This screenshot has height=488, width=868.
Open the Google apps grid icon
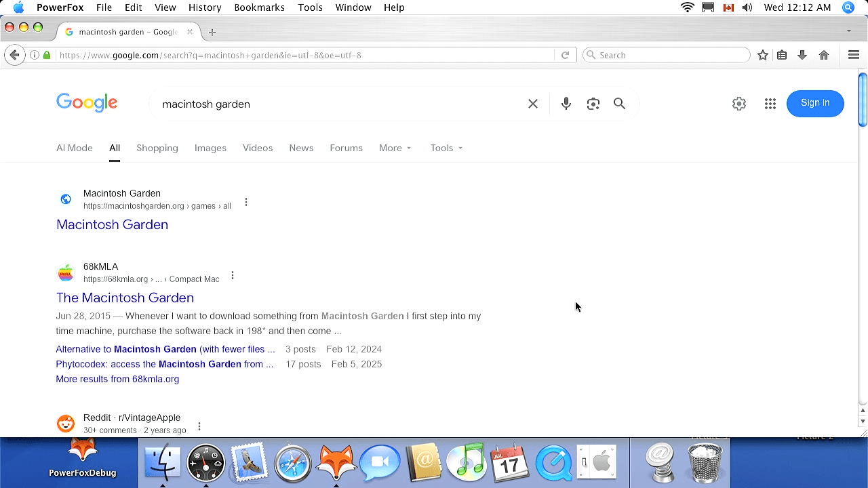pos(770,104)
